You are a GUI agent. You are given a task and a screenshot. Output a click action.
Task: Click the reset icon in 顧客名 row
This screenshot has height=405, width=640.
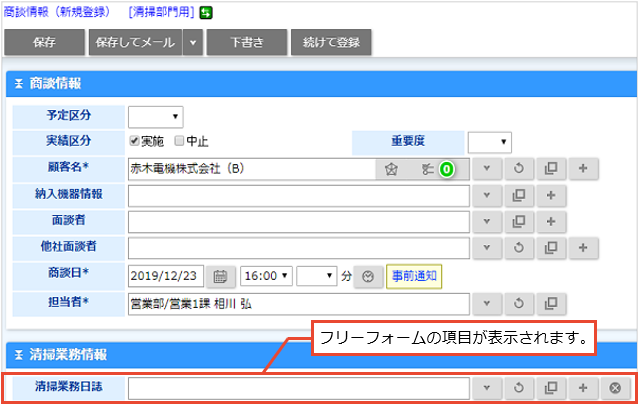point(519,168)
